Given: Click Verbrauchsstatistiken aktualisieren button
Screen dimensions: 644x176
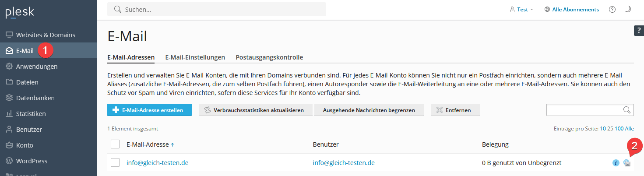Looking at the screenshot, I should (255, 110).
